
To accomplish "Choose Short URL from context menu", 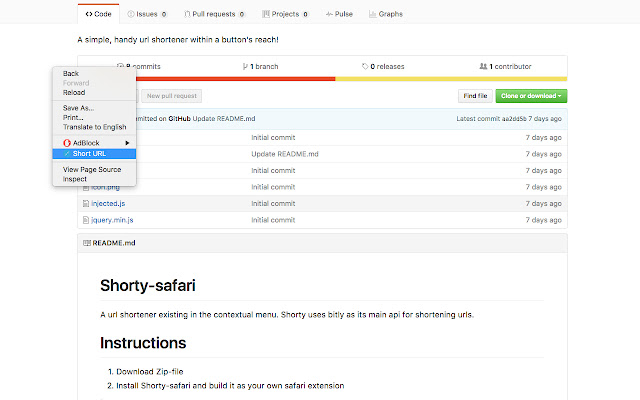I will point(94,153).
